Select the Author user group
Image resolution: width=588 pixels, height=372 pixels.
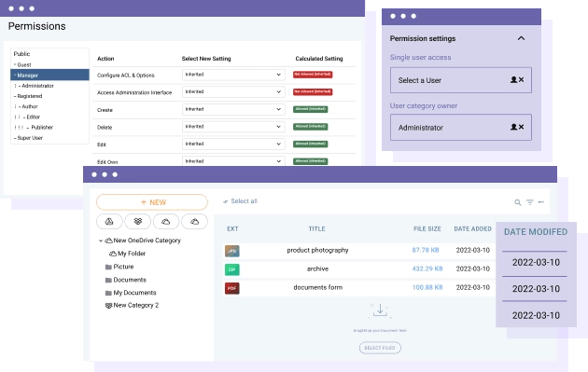[30, 107]
